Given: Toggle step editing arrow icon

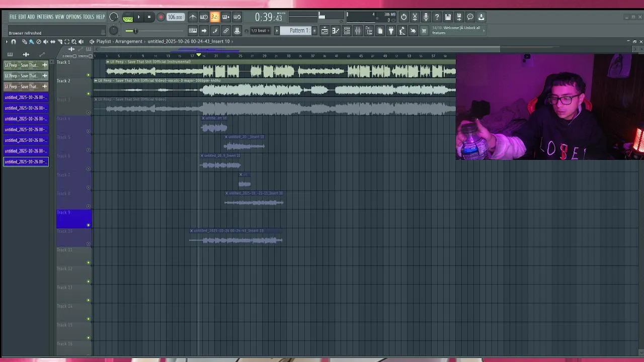Looking at the screenshot, I should [x=204, y=31].
